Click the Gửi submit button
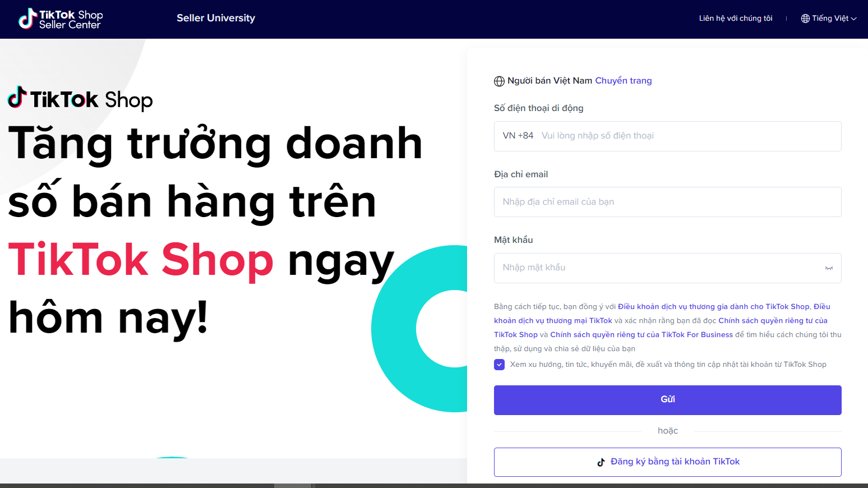Viewport: 868px width, 488px height. coord(667,400)
